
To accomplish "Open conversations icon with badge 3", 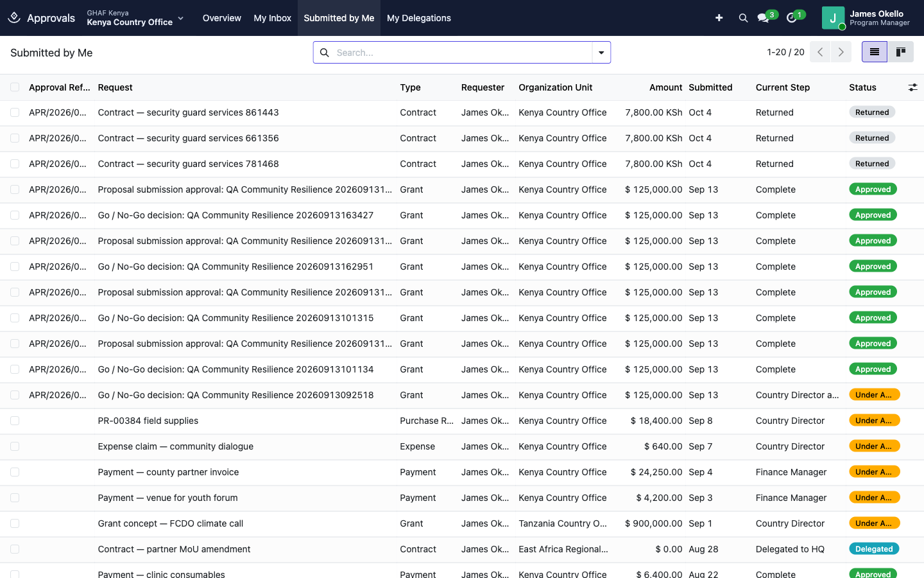I will pos(764,18).
